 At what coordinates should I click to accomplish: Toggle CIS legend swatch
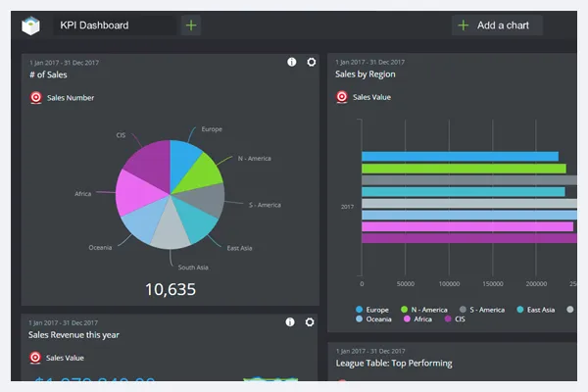[448, 318]
